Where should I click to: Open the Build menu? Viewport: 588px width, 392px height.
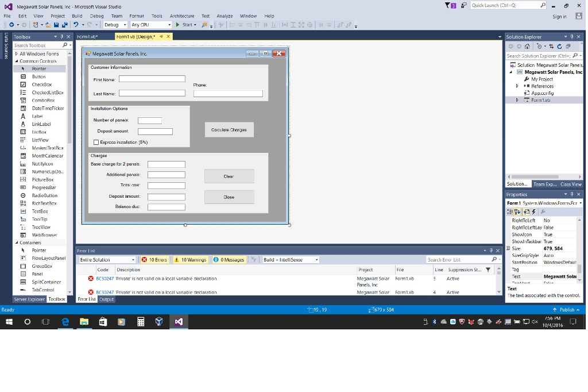click(x=77, y=16)
